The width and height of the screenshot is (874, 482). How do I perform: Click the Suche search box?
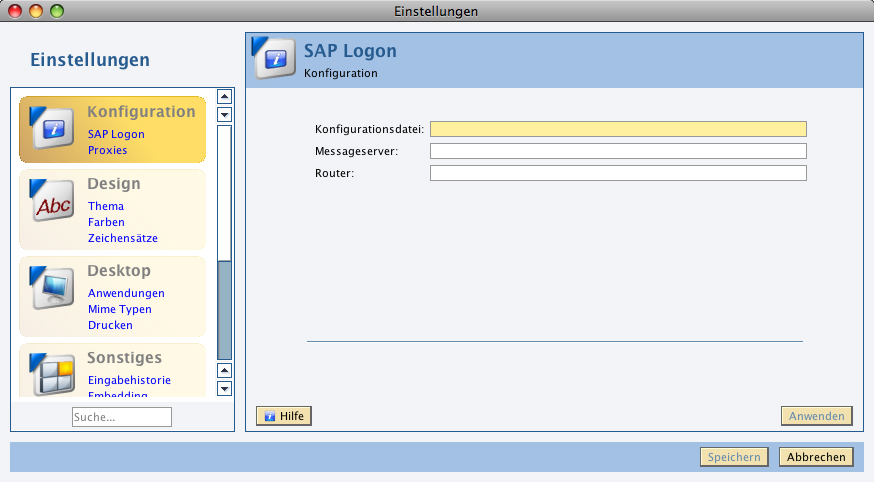pyautogui.click(x=122, y=417)
